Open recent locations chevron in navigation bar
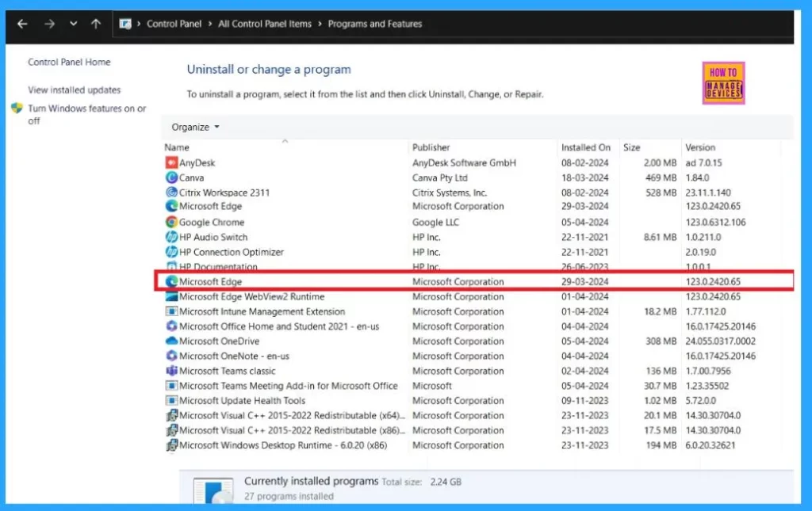Screen dimensions: 812x511 tap(74, 24)
